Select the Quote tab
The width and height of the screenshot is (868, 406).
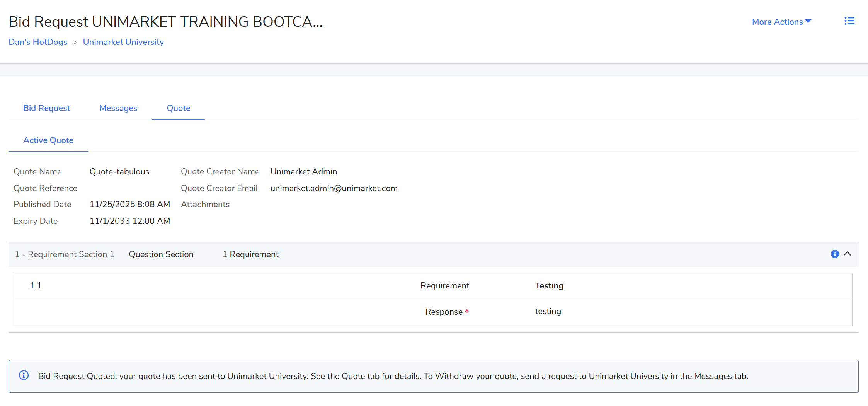(x=178, y=108)
